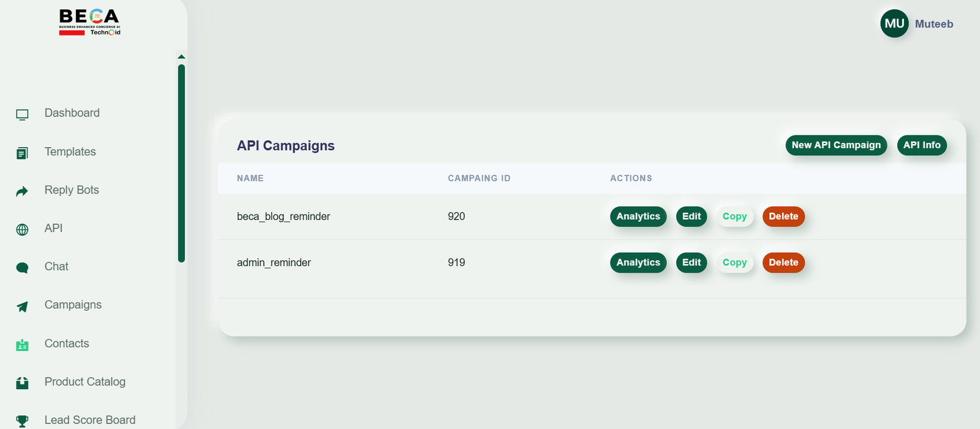
Task: Click the Lead Score Board trophy icon
Action: (22, 421)
